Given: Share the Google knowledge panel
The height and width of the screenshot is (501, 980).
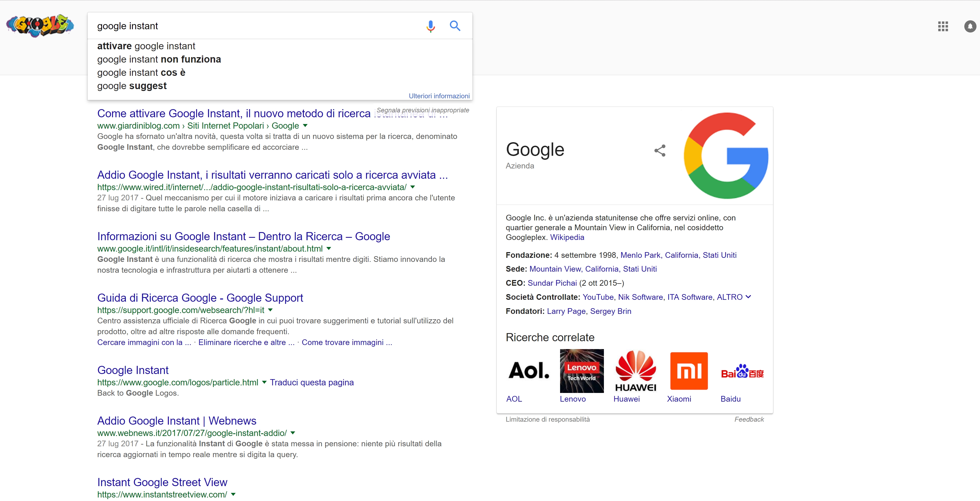Looking at the screenshot, I should (660, 150).
